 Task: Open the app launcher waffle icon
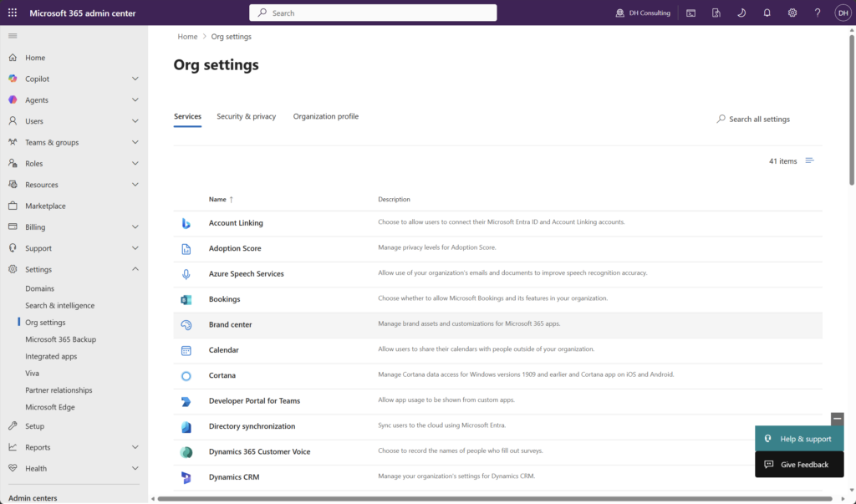(13, 13)
